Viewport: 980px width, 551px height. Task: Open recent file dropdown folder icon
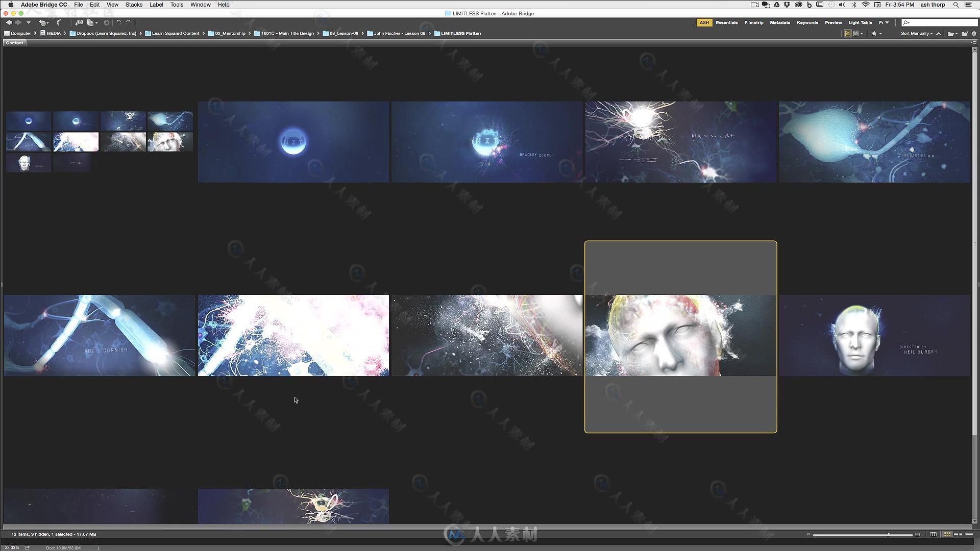[x=952, y=33]
